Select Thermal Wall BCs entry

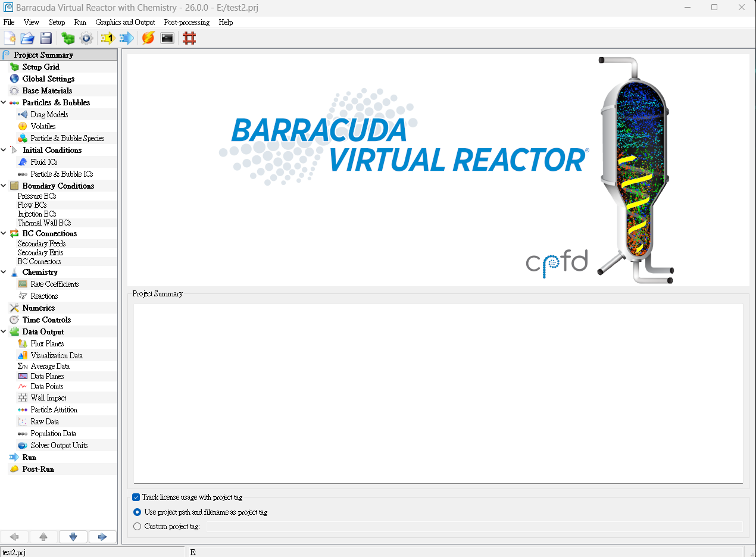click(x=44, y=223)
